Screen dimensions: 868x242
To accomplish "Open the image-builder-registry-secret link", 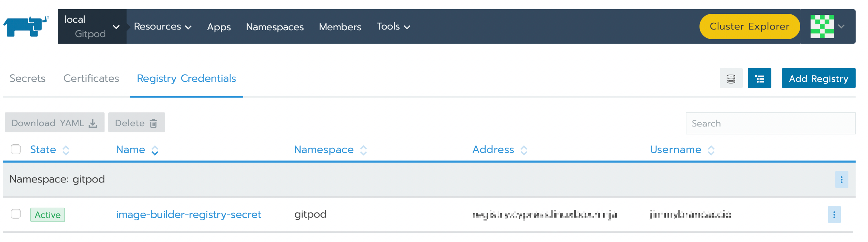I will 188,214.
